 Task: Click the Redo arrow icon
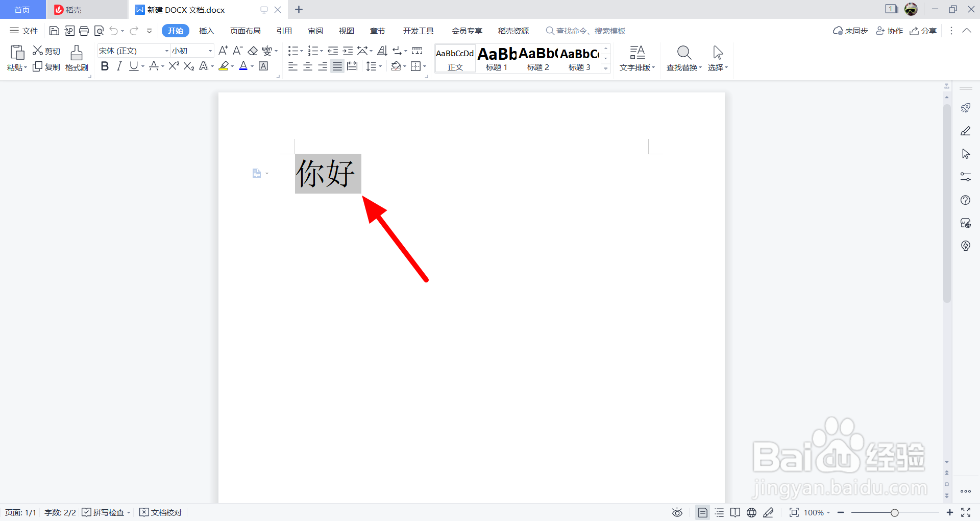tap(134, 31)
